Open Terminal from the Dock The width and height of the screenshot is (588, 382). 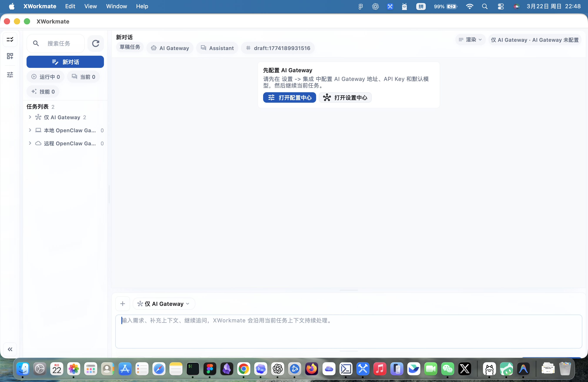(x=193, y=369)
